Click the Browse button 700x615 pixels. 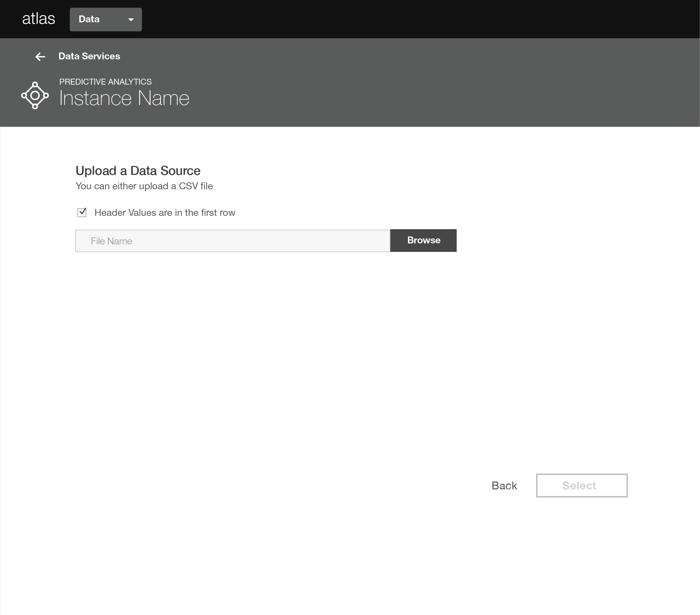coord(423,241)
